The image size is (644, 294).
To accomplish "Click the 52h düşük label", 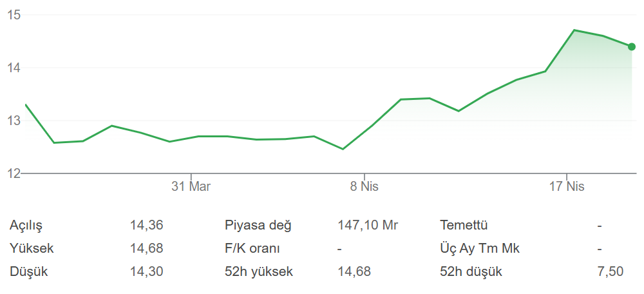I will pos(471,272).
